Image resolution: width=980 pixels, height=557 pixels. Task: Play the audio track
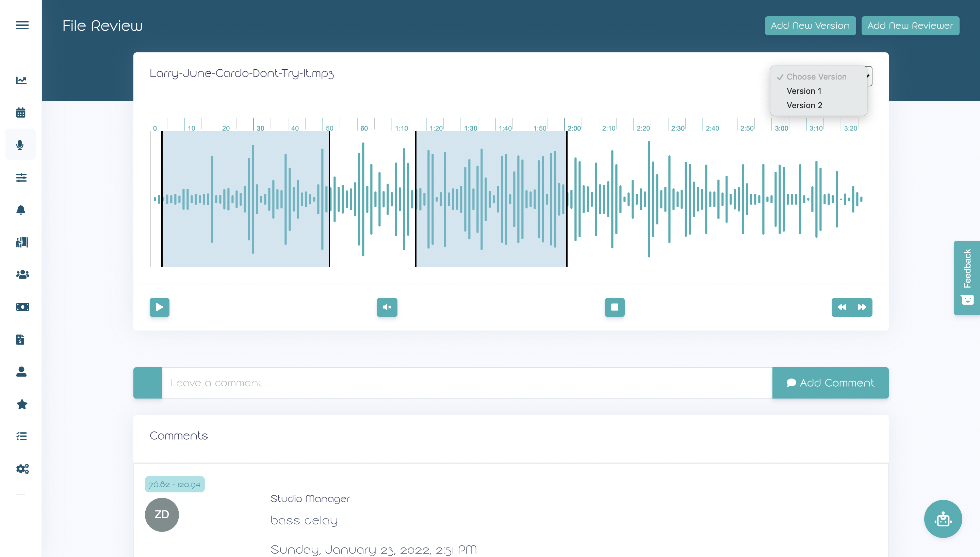coord(160,307)
